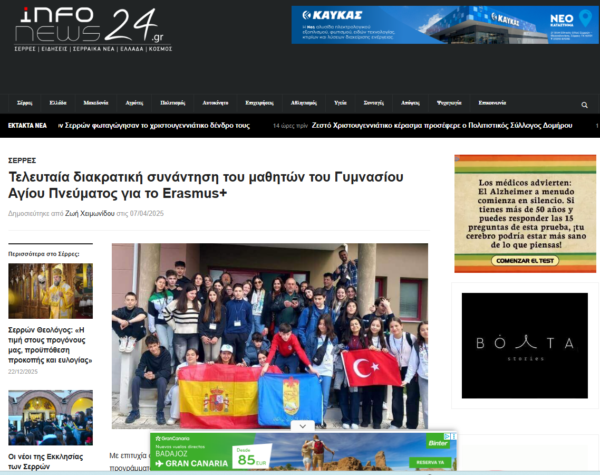Collapse the bottom ad with chevron arrow
The image size is (600, 475).
(304, 426)
